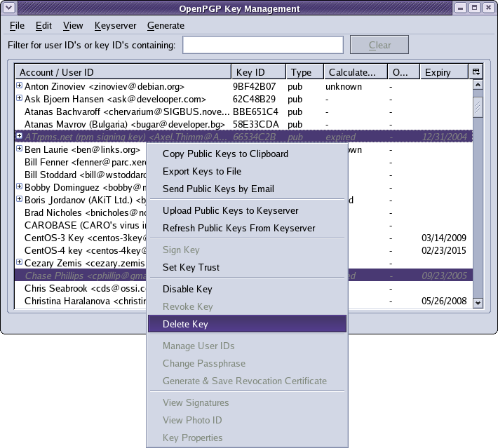498x448 pixels.
Task: Click key ID BBE651C4
Action: coord(255,111)
